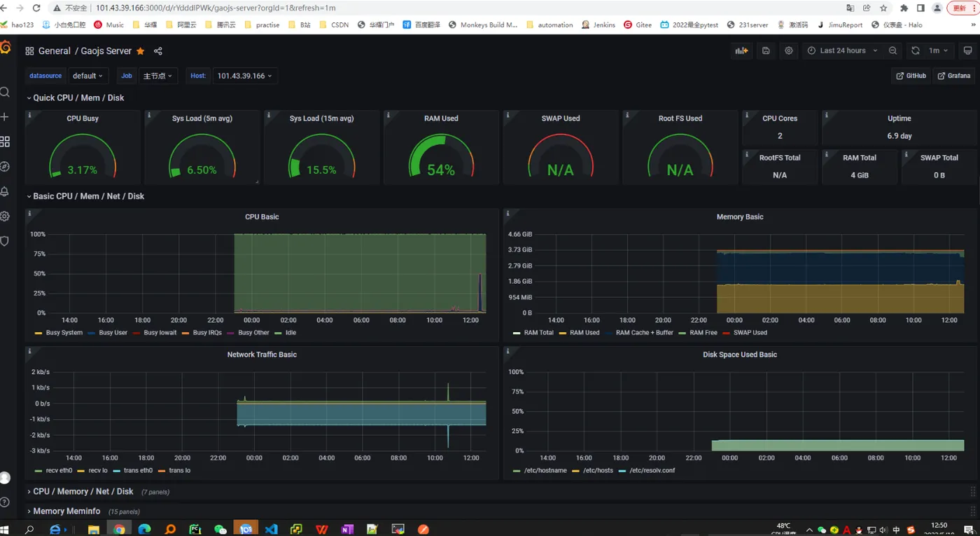Image resolution: width=980 pixels, height=536 pixels.
Task: Open the Last 24 hours time picker
Action: [x=842, y=50]
